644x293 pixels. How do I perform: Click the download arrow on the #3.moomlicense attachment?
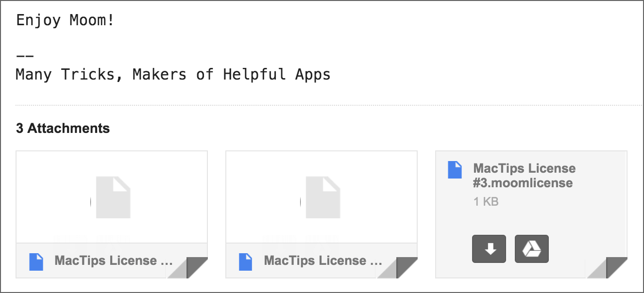(489, 249)
